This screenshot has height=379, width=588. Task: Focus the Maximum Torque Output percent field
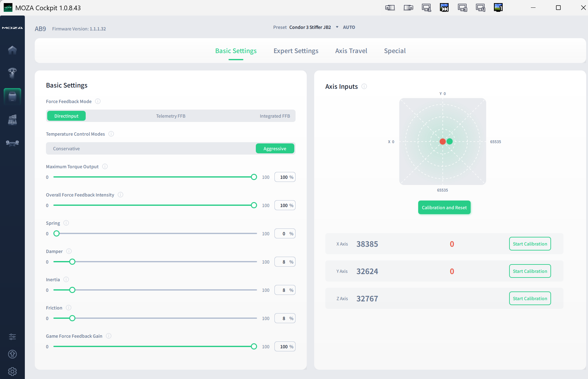[285, 177]
